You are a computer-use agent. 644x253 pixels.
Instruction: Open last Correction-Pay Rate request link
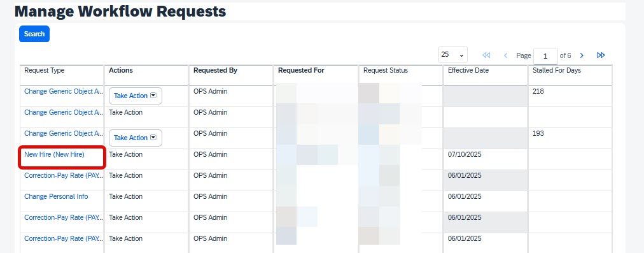click(x=64, y=238)
